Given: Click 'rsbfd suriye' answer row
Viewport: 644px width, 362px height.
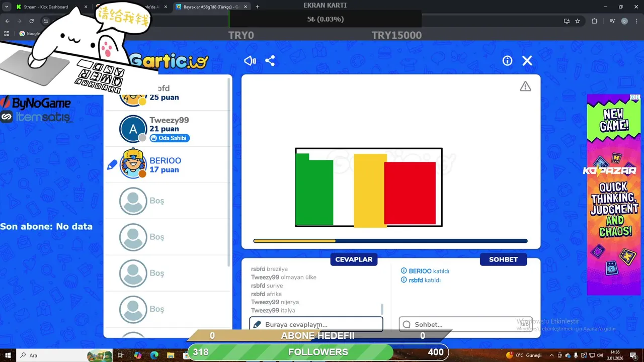Looking at the screenshot, I should tap(267, 286).
